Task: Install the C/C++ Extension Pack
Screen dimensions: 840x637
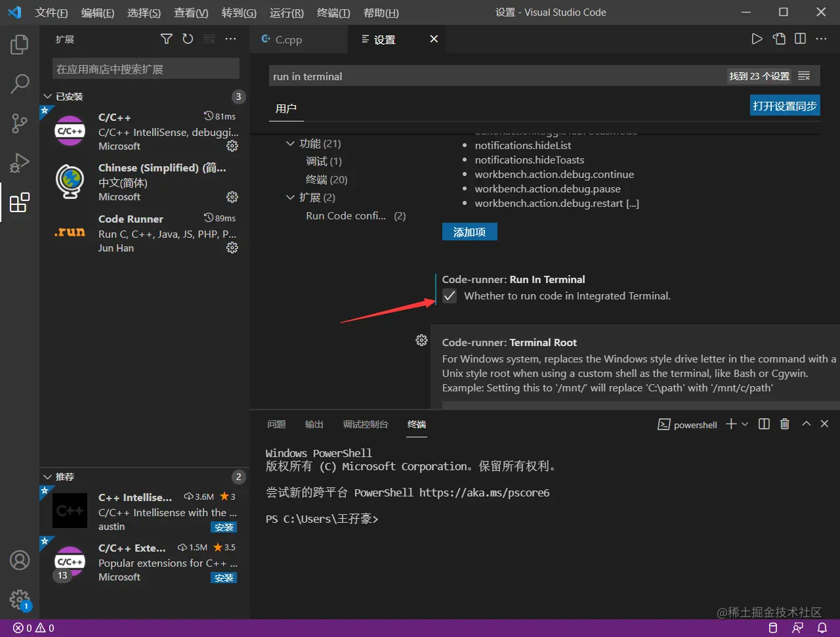Action: [x=224, y=578]
